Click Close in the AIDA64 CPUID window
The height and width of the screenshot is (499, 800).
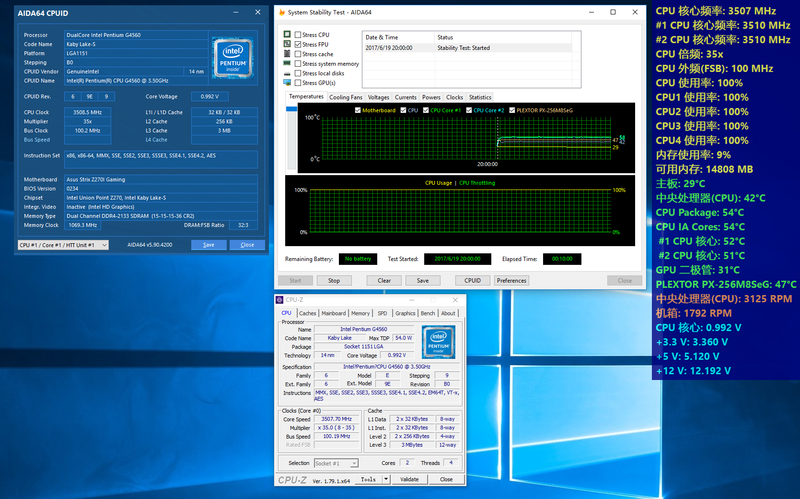click(247, 245)
